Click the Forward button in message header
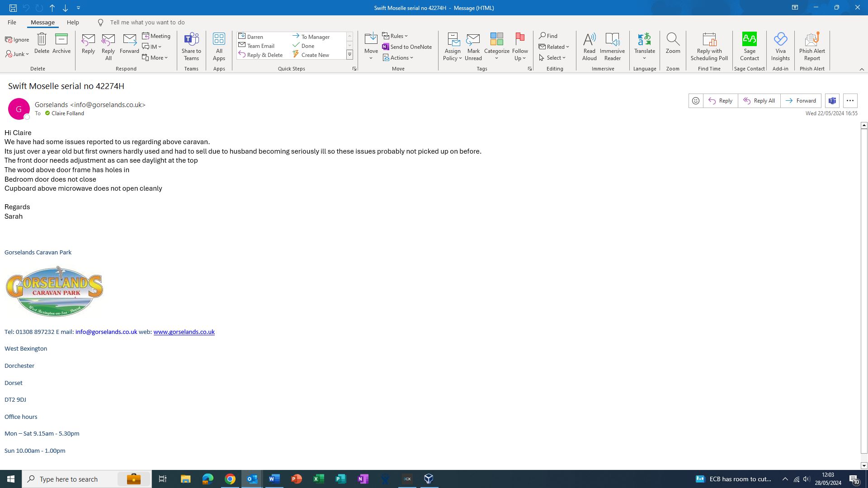 [801, 101]
